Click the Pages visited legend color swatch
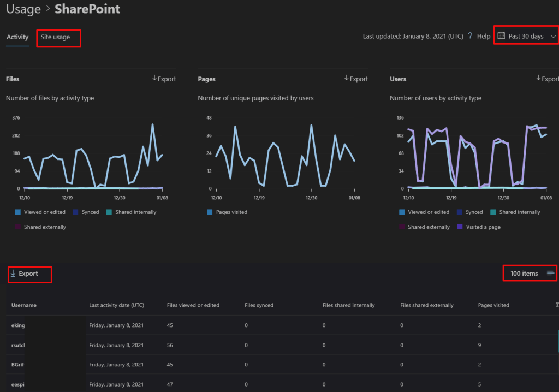The height and width of the screenshot is (392, 559). 210,212
